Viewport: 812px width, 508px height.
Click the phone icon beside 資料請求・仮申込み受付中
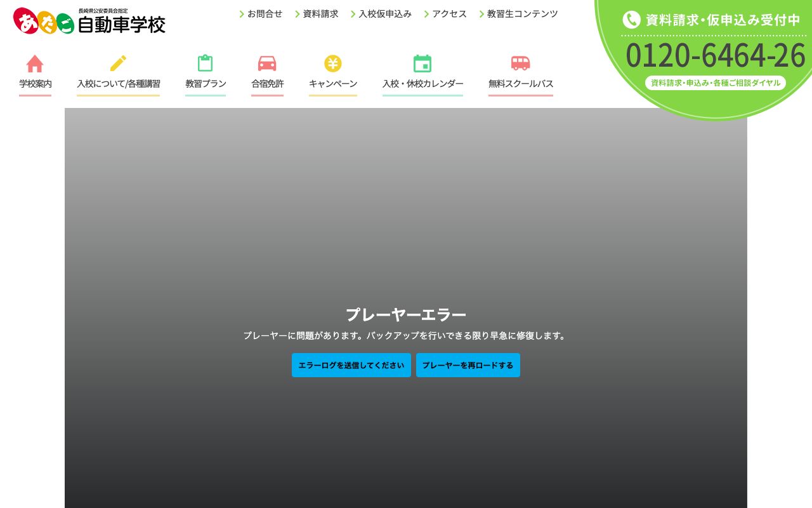coord(632,20)
